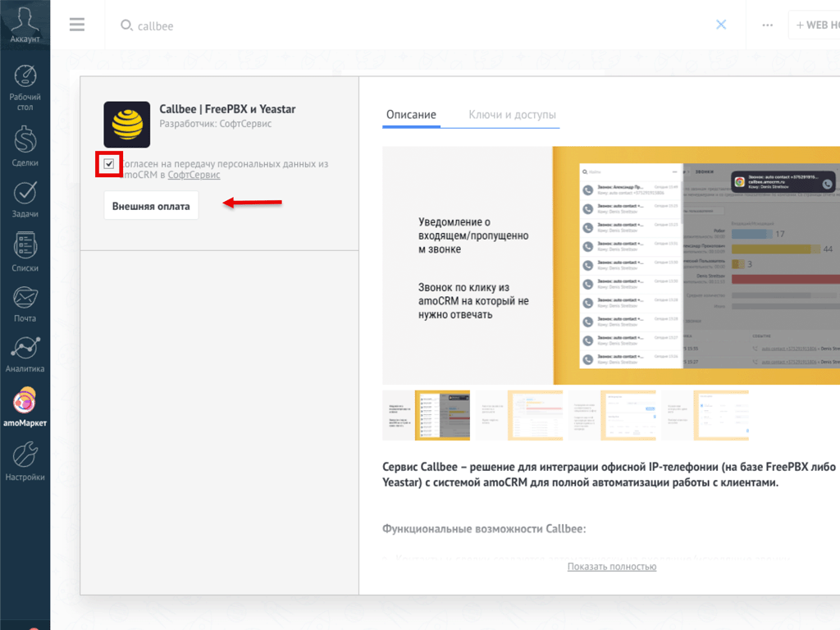The width and height of the screenshot is (840, 630).
Task: Open the Сделки section
Action: (x=25, y=146)
